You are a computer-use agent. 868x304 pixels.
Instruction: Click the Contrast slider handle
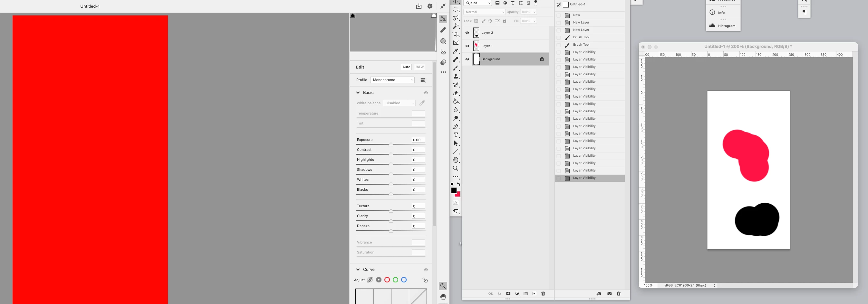coord(391,155)
